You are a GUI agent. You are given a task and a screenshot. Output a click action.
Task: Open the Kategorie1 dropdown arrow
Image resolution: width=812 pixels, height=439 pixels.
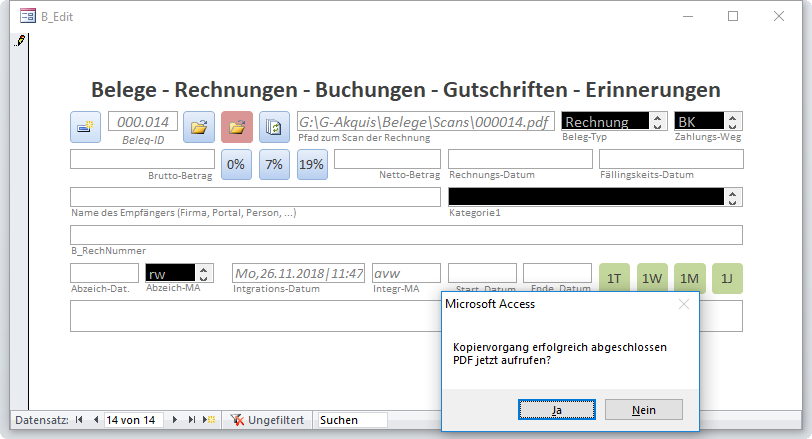click(x=735, y=197)
